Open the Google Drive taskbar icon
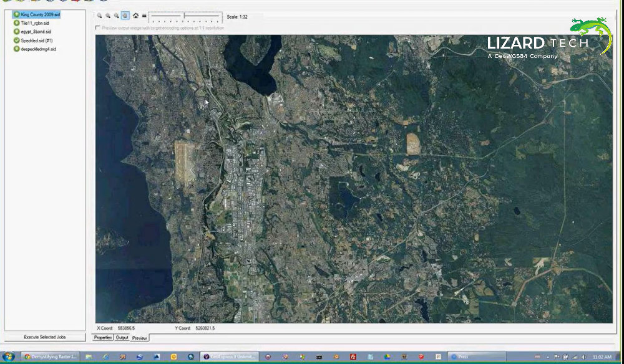The height and width of the screenshot is (364, 624). [x=388, y=357]
